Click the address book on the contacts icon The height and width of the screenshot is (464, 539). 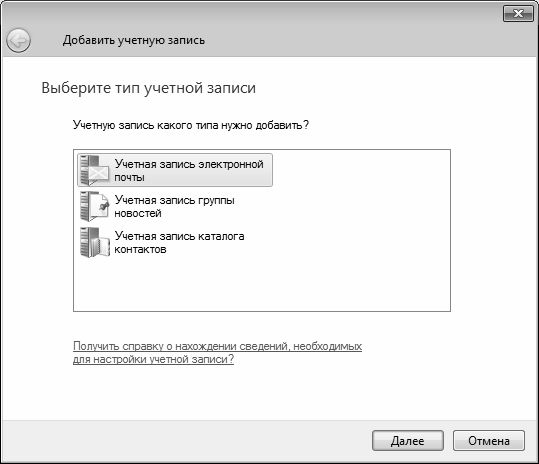pos(103,245)
